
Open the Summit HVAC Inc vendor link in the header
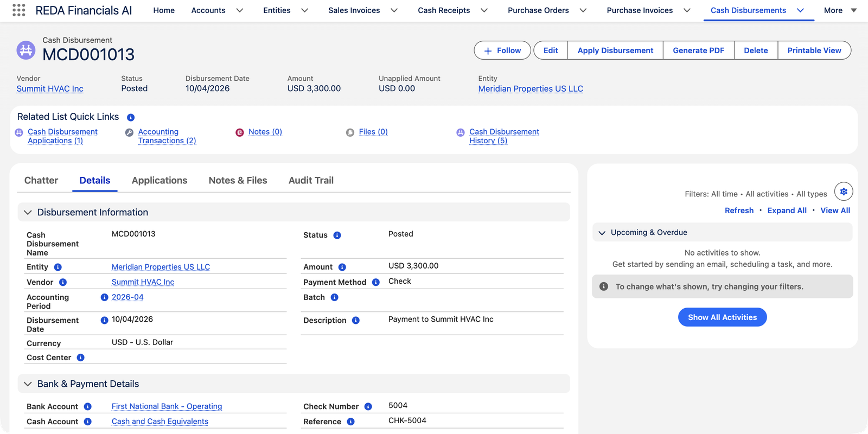tap(50, 89)
